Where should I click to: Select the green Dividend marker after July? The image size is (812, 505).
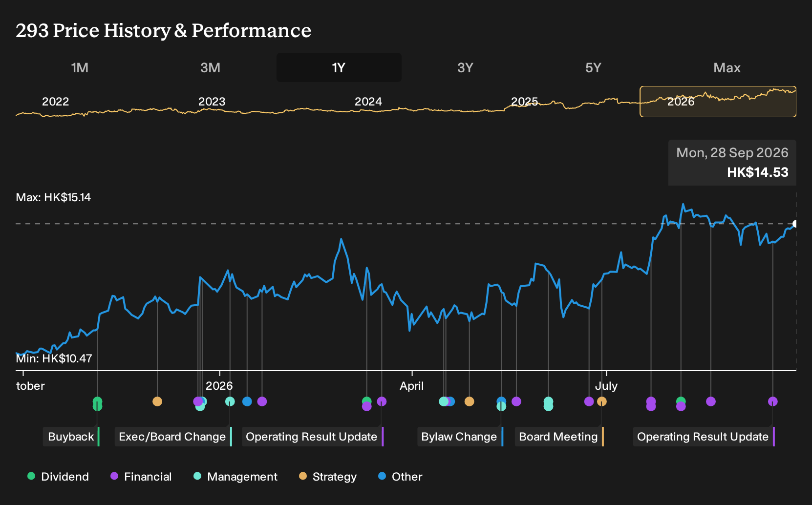[x=681, y=401]
